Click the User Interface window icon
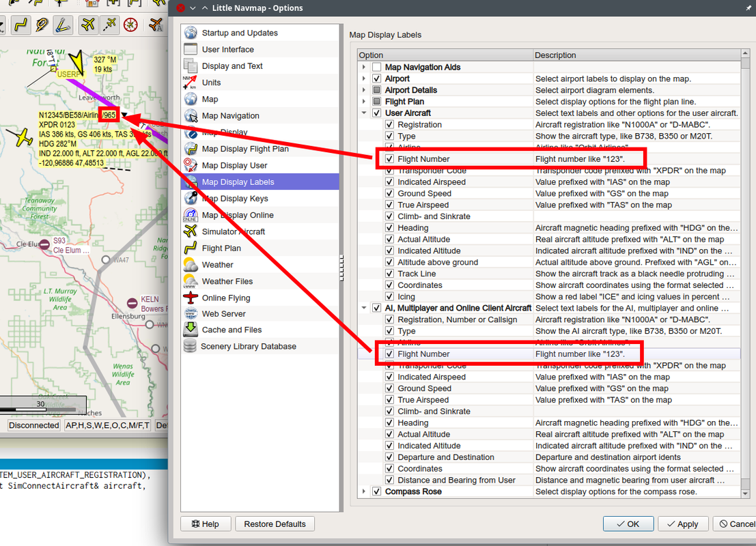Image resolution: width=756 pixels, height=546 pixels. [191, 49]
